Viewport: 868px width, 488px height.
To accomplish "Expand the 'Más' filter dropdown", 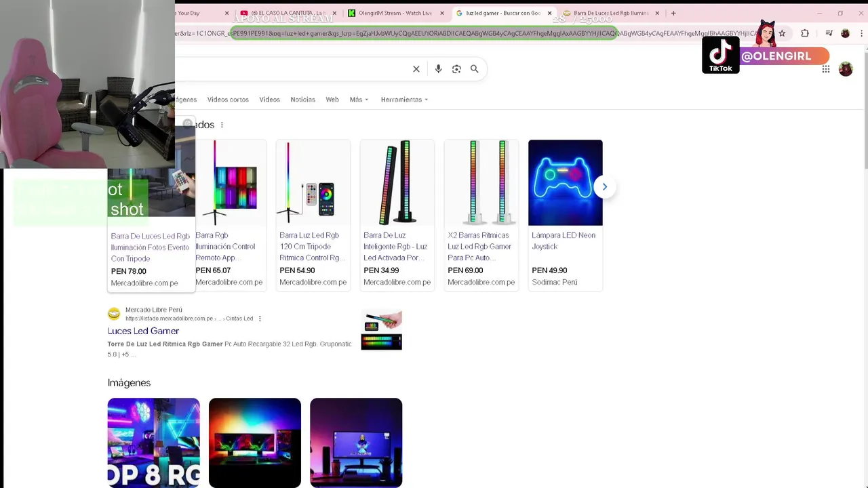I will point(359,100).
